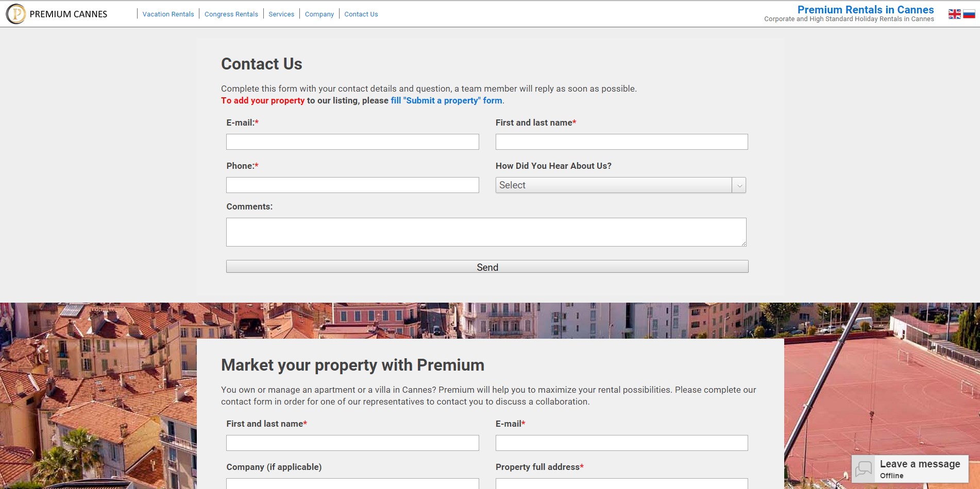Switch language using the UK flag icon
This screenshot has width=980, height=489.
point(954,14)
